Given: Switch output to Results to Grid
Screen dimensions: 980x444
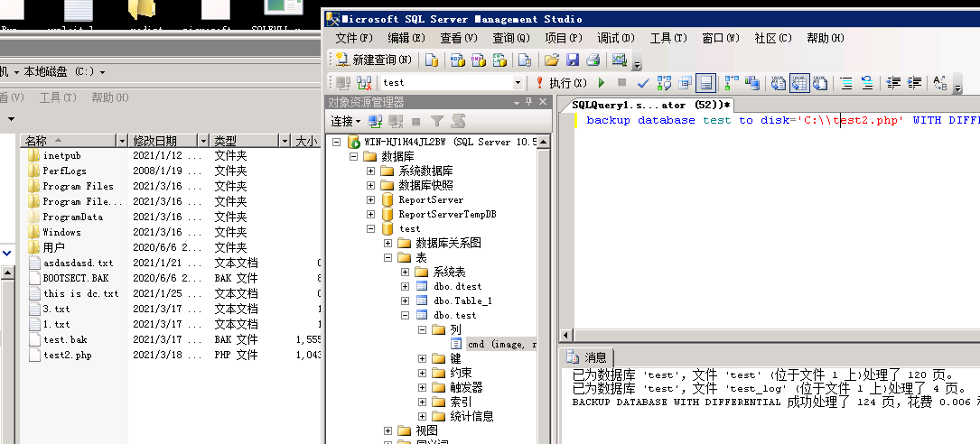Looking at the screenshot, I should tap(799, 82).
